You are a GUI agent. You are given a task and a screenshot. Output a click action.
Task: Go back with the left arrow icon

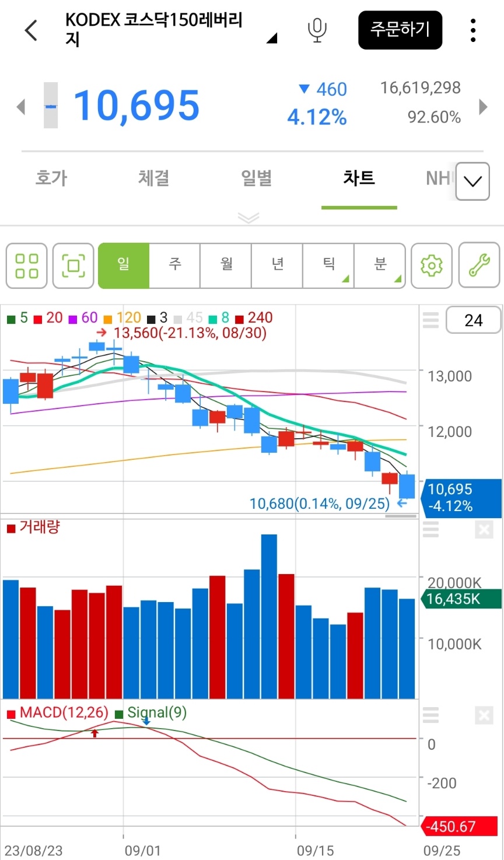pos(32,30)
